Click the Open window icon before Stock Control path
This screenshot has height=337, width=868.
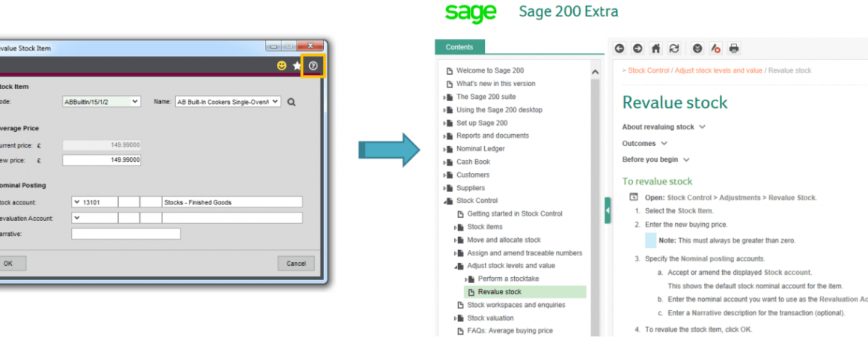click(634, 197)
